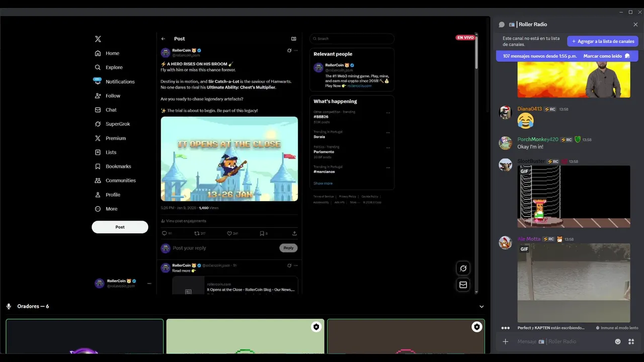Click Terms of Service footer link
Viewport: 644px width, 362px height.
point(324,197)
